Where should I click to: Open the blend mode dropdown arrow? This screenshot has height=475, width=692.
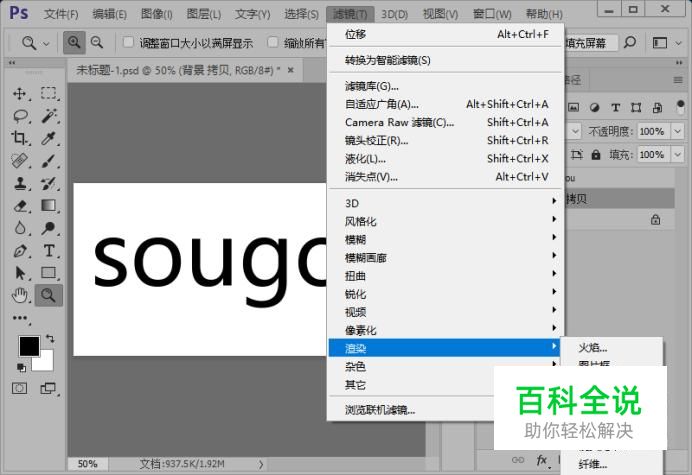[x=575, y=131]
